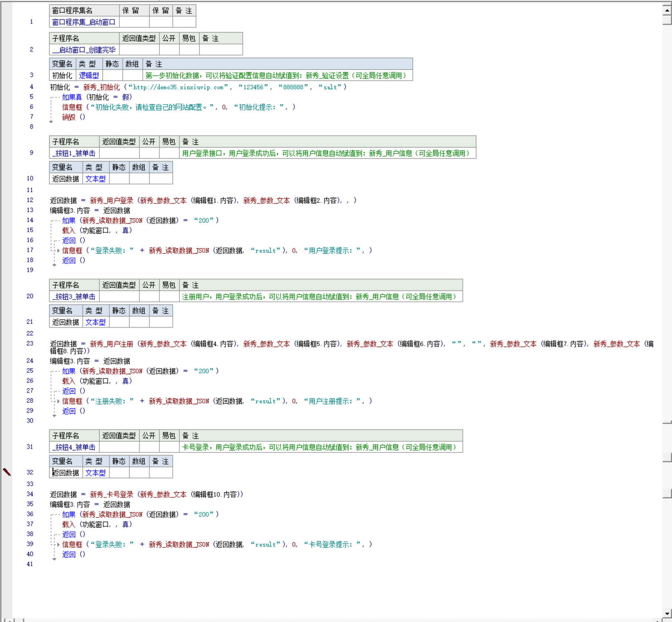
Task: Click the "salt" string argument
Action: (x=330, y=87)
